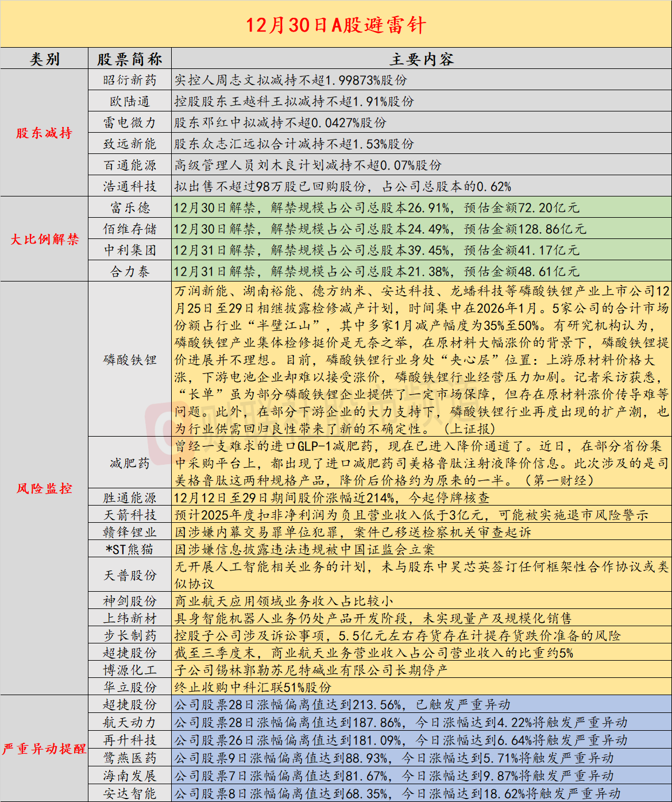This screenshot has height=802, width=672.
Task: Select stock name 昭衍新药
Action: click(x=130, y=80)
